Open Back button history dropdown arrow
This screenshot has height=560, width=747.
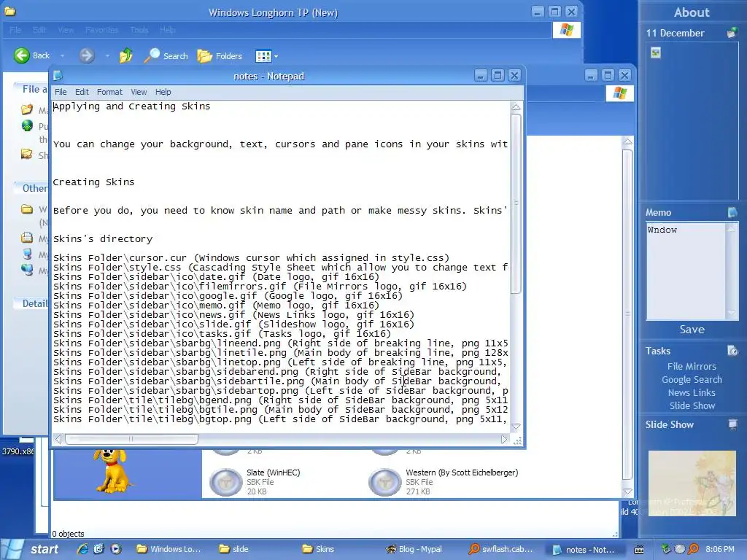tap(62, 56)
